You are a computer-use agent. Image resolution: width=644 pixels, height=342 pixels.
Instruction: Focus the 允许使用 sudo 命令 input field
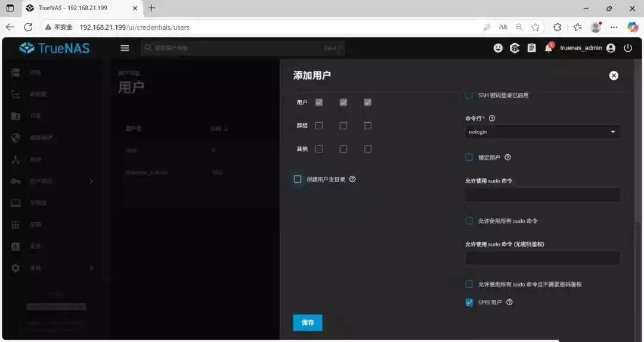point(543,195)
